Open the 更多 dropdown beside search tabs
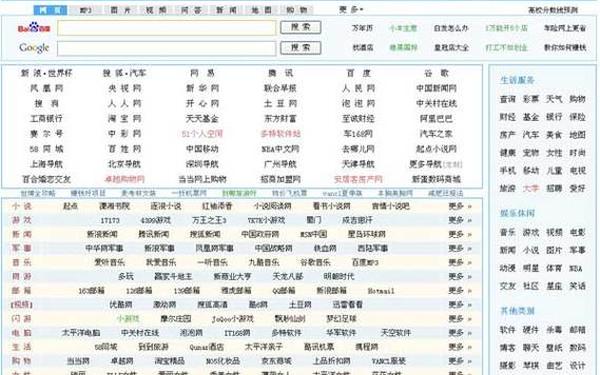600x375 pixels. click(351, 10)
